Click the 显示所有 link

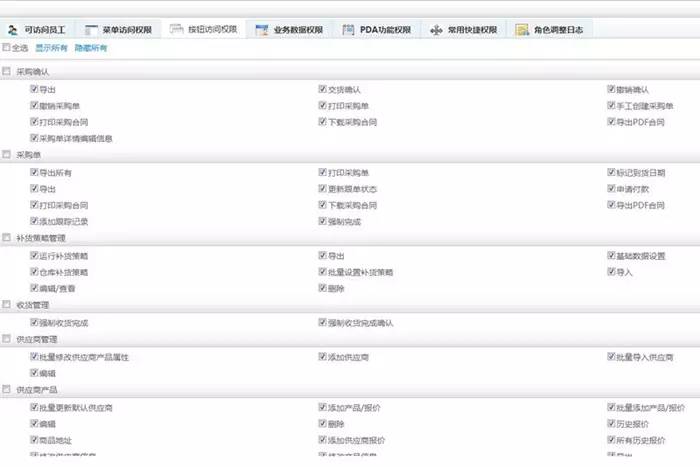(x=52, y=48)
